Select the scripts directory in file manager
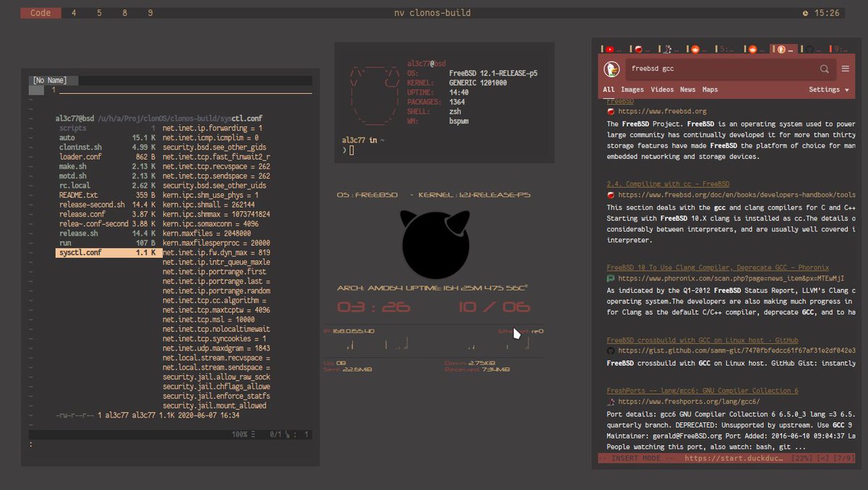Viewport: 868px width, 490px height. coord(106,128)
